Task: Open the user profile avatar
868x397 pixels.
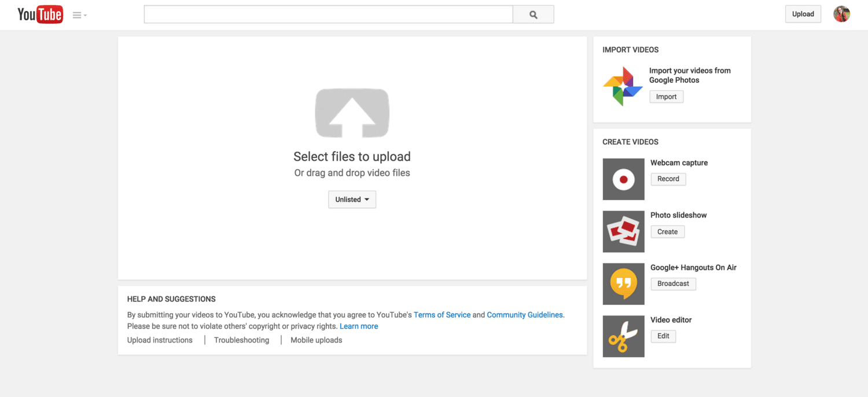Action: point(841,14)
